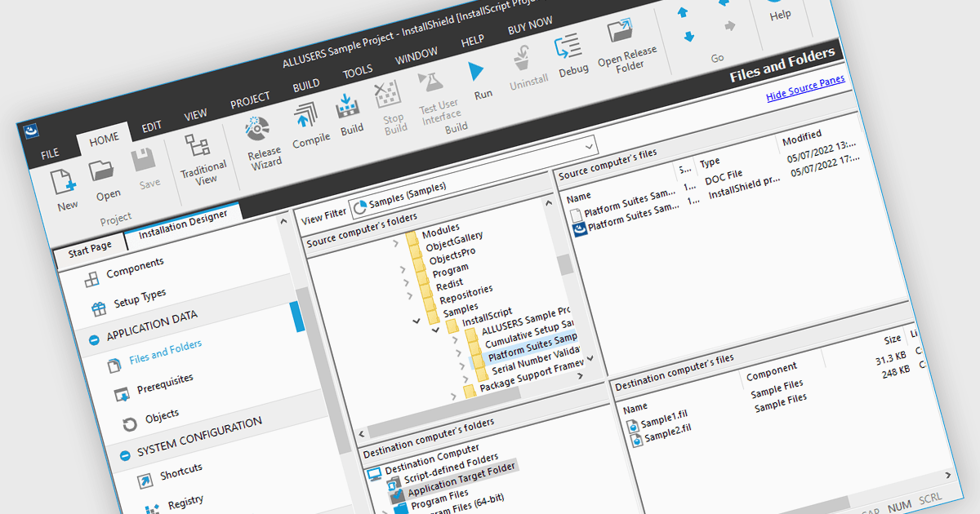Open the PROJECT tab

[x=250, y=100]
